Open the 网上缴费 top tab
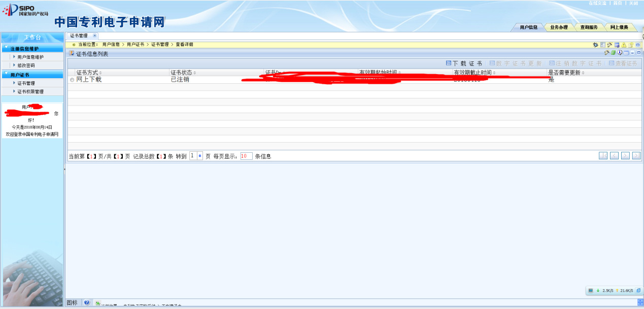The image size is (644, 309). (x=619, y=27)
